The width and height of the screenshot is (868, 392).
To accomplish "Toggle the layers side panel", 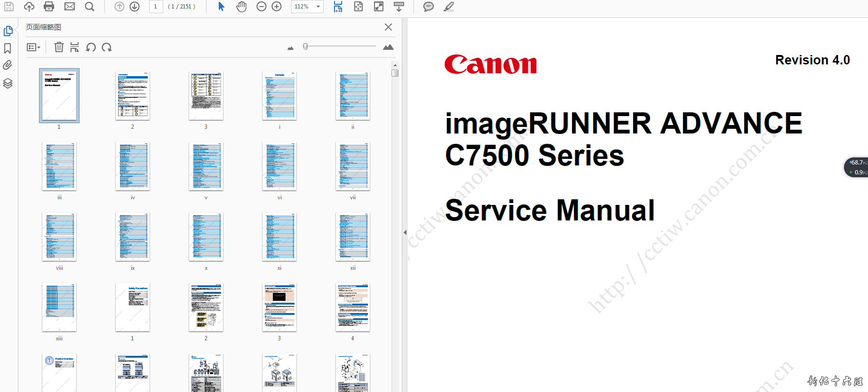I will pyautogui.click(x=8, y=83).
